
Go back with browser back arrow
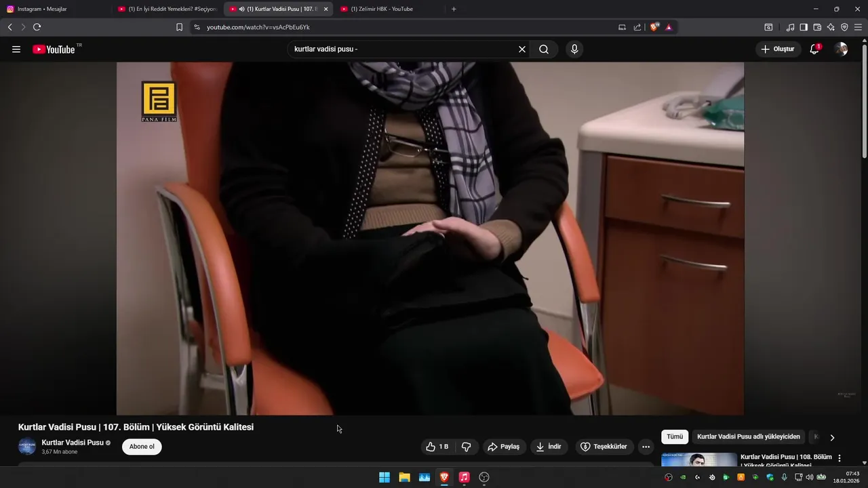coord(9,27)
